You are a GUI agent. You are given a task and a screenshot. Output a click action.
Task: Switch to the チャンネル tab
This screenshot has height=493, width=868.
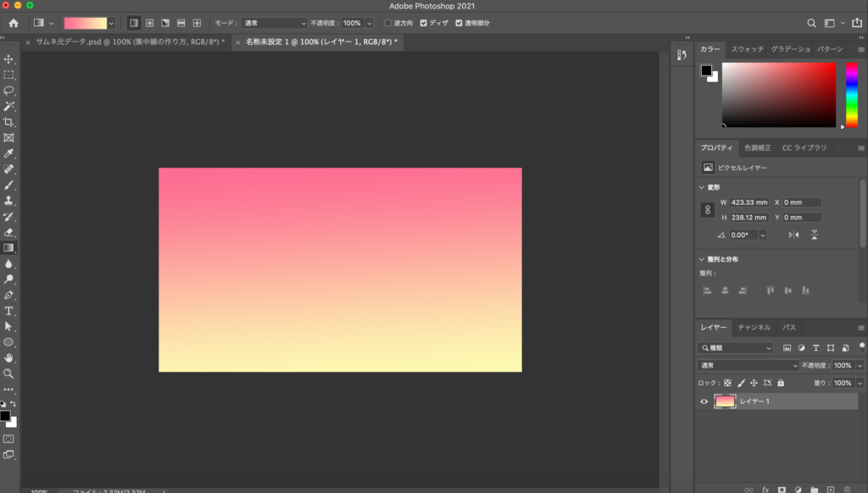click(x=754, y=327)
